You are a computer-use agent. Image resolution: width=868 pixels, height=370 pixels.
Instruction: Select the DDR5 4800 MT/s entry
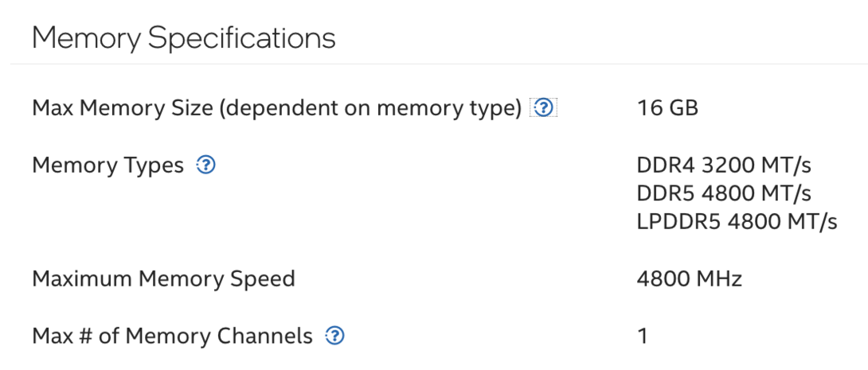pos(724,193)
